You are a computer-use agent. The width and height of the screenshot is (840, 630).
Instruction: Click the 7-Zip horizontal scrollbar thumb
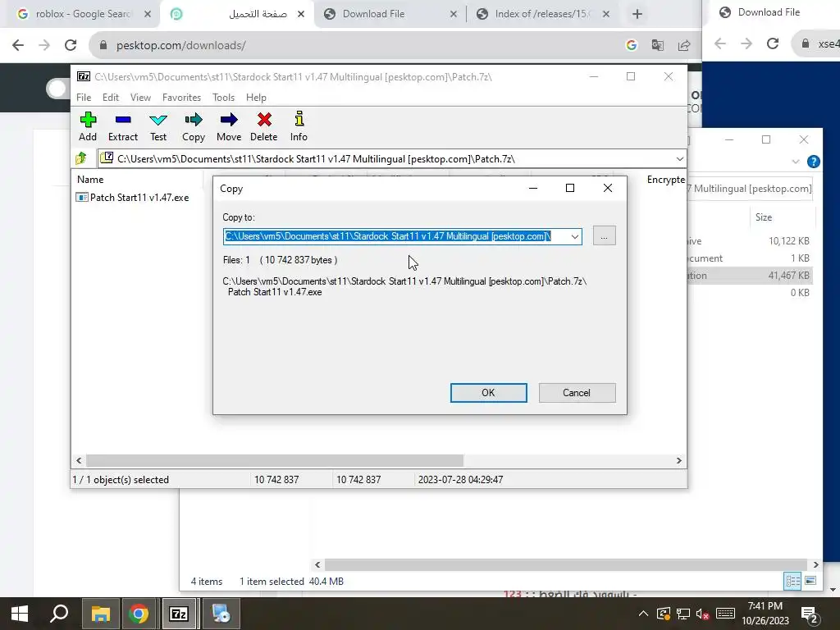274,461
